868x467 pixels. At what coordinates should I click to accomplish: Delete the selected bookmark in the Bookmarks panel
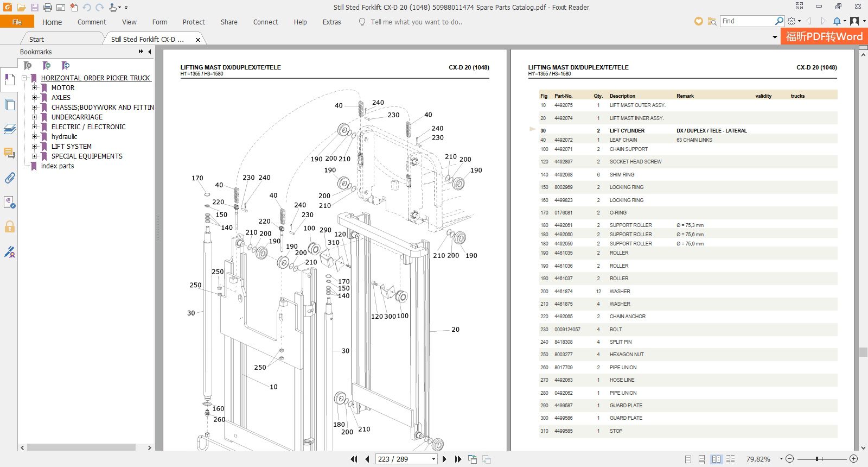click(28, 66)
